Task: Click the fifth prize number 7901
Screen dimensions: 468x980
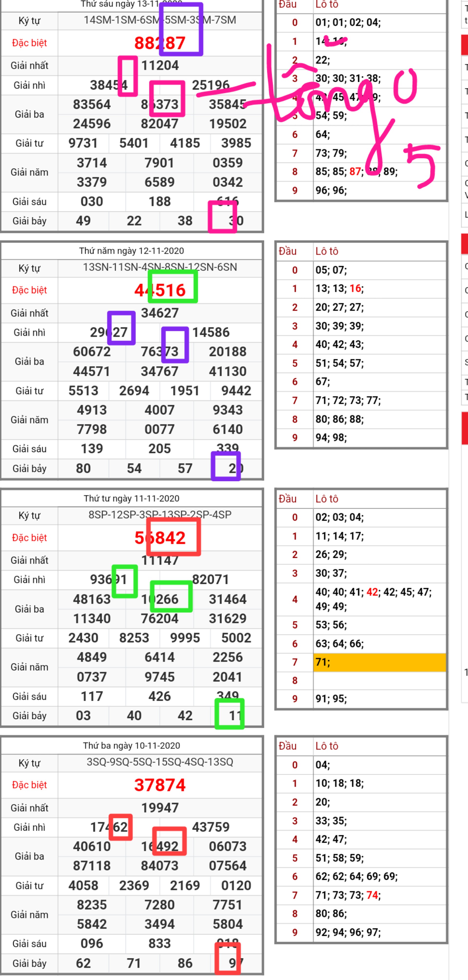Action: pyautogui.click(x=160, y=163)
